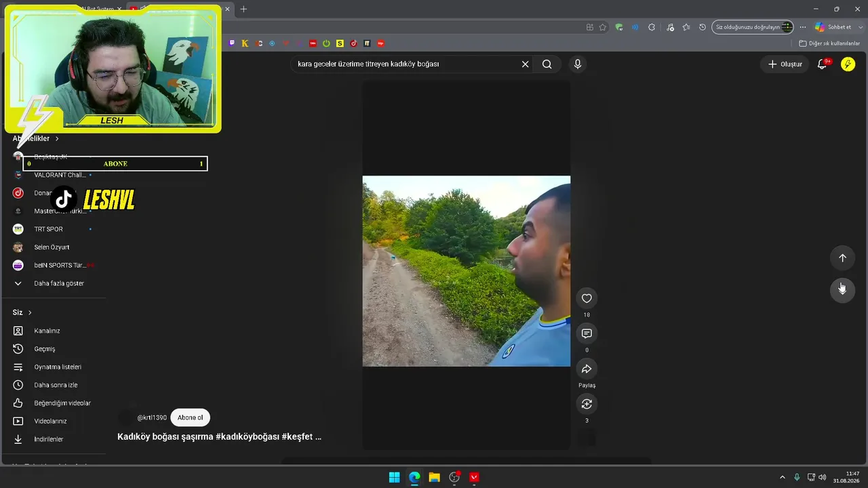Open clock and date 11:47
The height and width of the screenshot is (488, 868).
point(846,477)
